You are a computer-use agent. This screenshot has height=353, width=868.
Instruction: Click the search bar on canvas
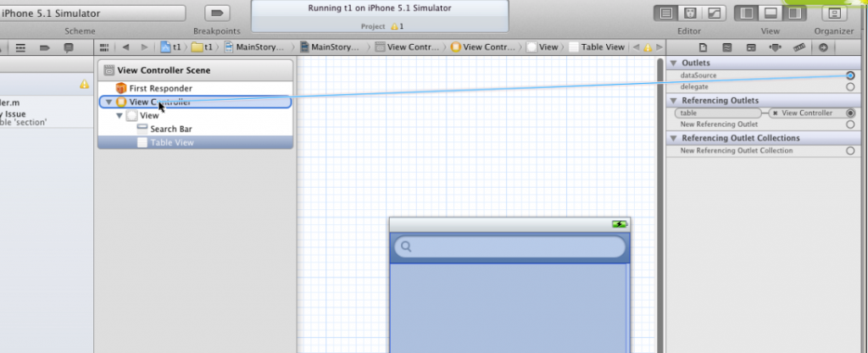(x=509, y=247)
